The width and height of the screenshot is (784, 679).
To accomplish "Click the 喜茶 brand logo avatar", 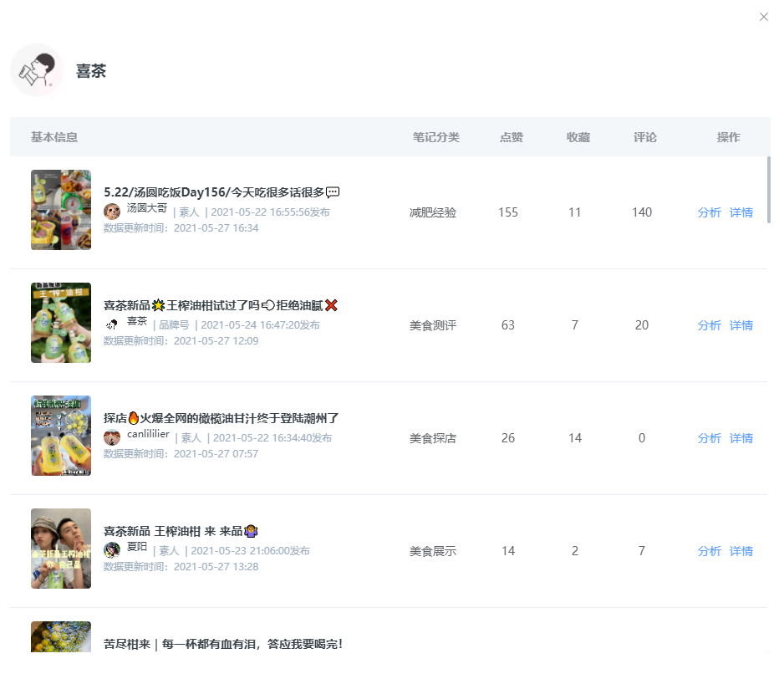I will click(x=37, y=70).
